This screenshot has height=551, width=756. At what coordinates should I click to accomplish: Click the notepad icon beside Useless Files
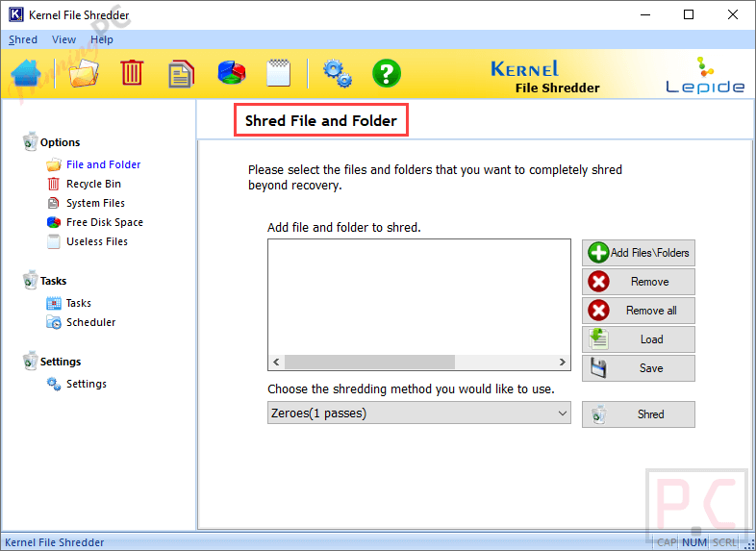click(54, 241)
